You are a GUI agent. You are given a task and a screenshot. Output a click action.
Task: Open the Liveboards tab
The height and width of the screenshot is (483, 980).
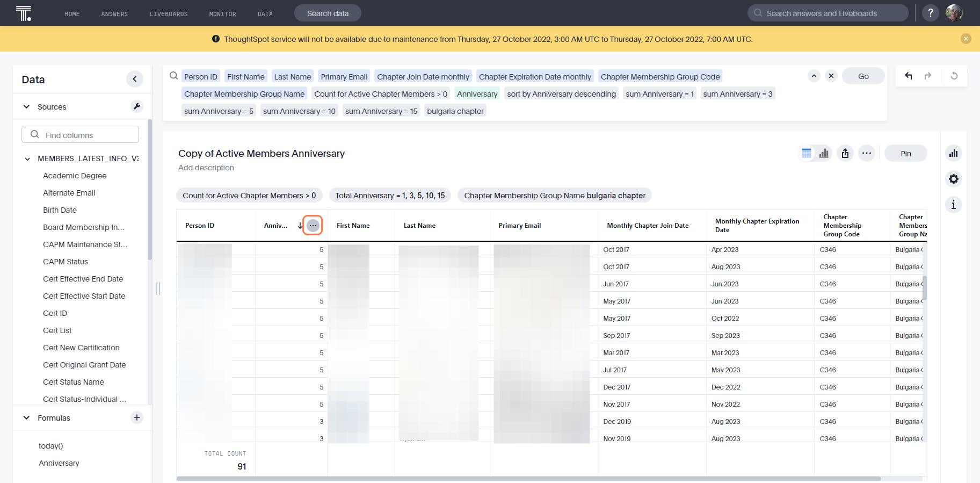coord(169,14)
